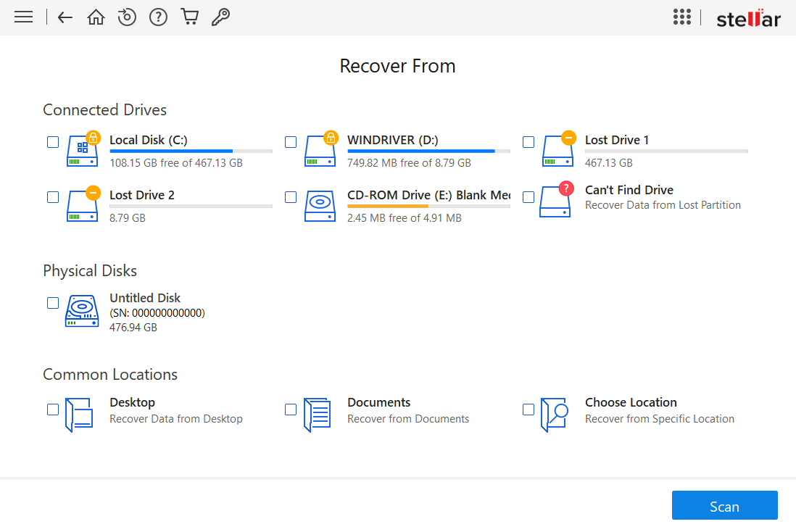The image size is (796, 532).
Task: Go back using the arrow icon
Action: [x=65, y=17]
